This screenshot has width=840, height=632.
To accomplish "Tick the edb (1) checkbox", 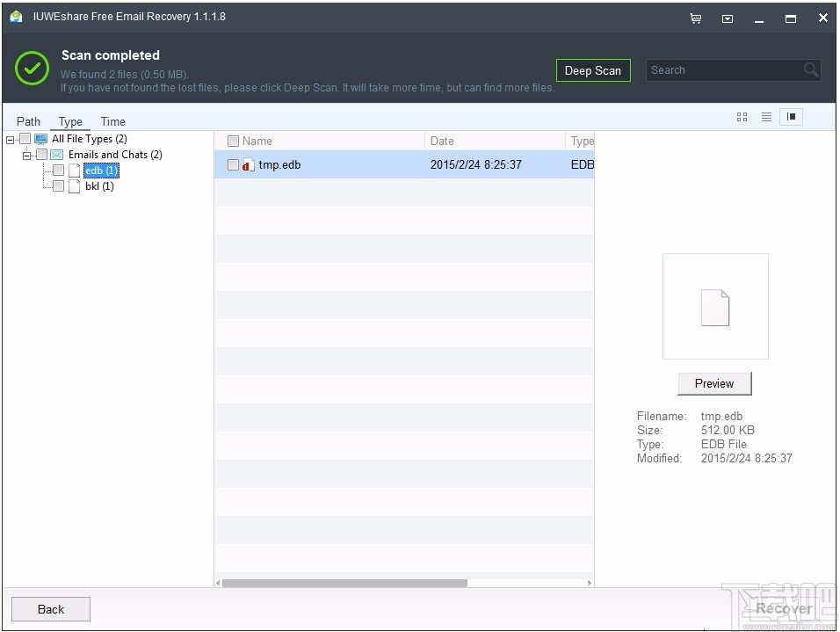I will pos(58,171).
